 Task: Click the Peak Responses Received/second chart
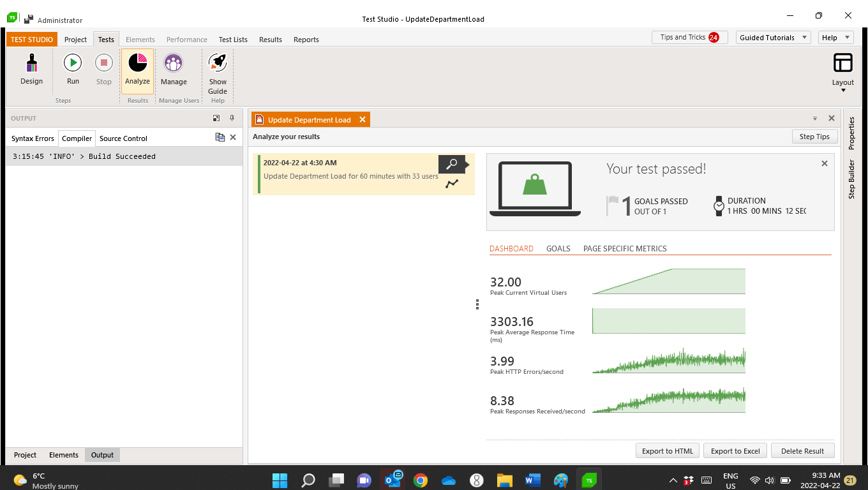coord(669,400)
